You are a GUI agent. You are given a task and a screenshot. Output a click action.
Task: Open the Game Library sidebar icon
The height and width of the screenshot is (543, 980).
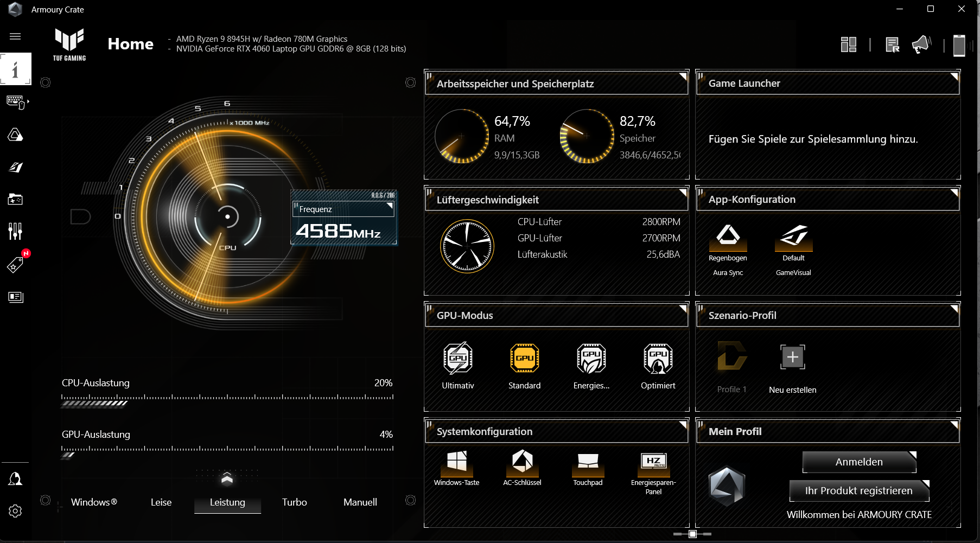15,199
